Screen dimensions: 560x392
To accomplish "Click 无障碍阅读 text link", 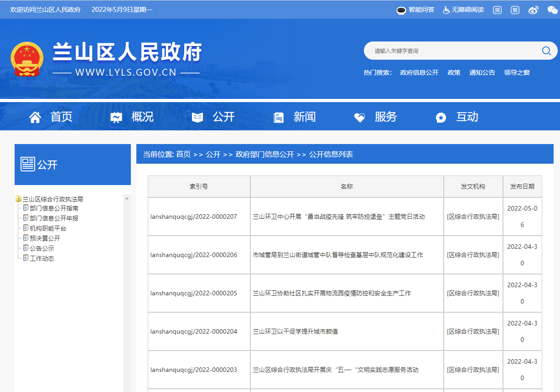I will point(468,10).
